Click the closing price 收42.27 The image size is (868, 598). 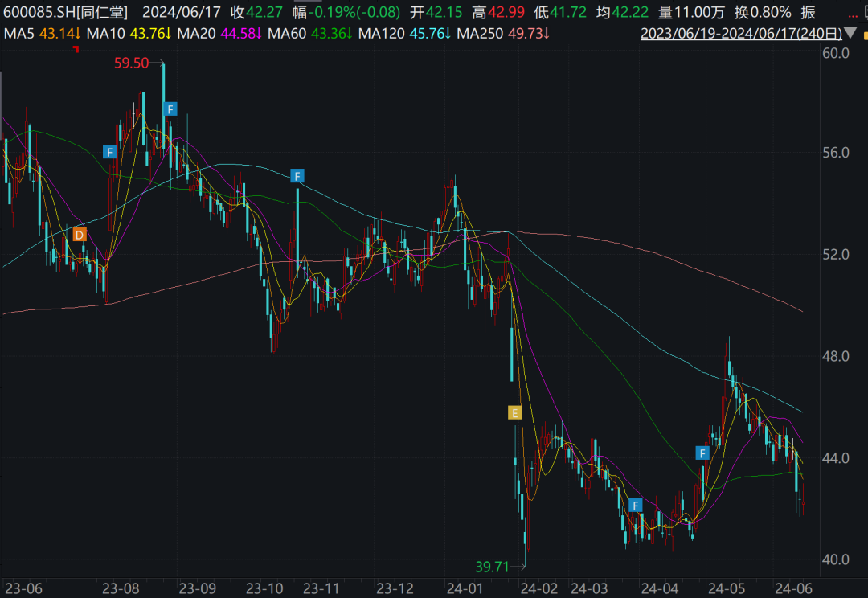pyautogui.click(x=257, y=12)
